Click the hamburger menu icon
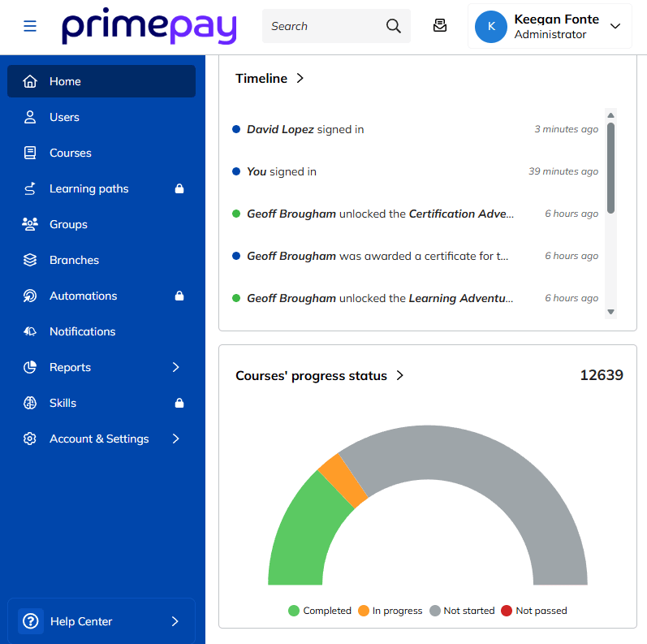 click(x=30, y=26)
